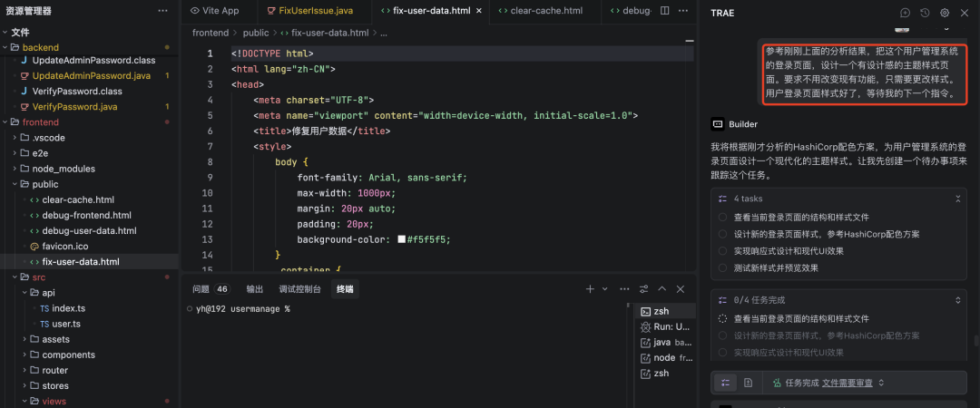Image resolution: width=980 pixels, height=408 pixels.
Task: Expand the 0/4 task progress card
Action: (957, 300)
